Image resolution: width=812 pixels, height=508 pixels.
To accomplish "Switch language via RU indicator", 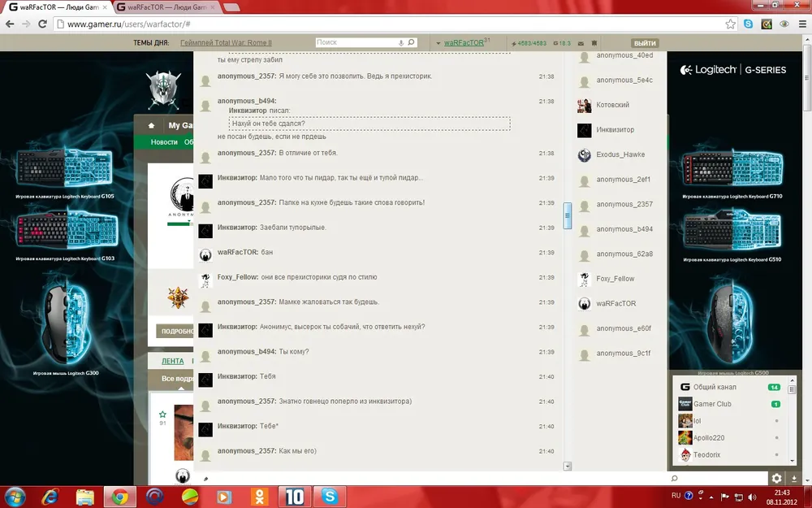I will [676, 496].
